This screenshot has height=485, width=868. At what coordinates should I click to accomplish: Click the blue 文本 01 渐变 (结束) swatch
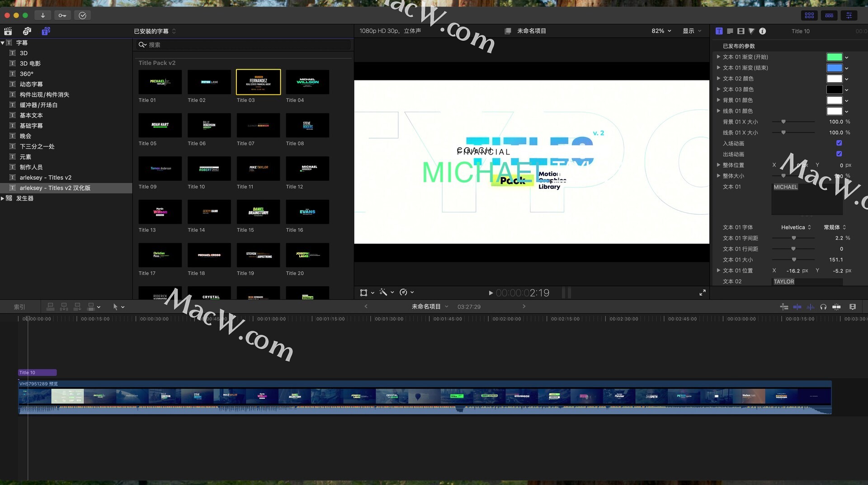tap(834, 68)
